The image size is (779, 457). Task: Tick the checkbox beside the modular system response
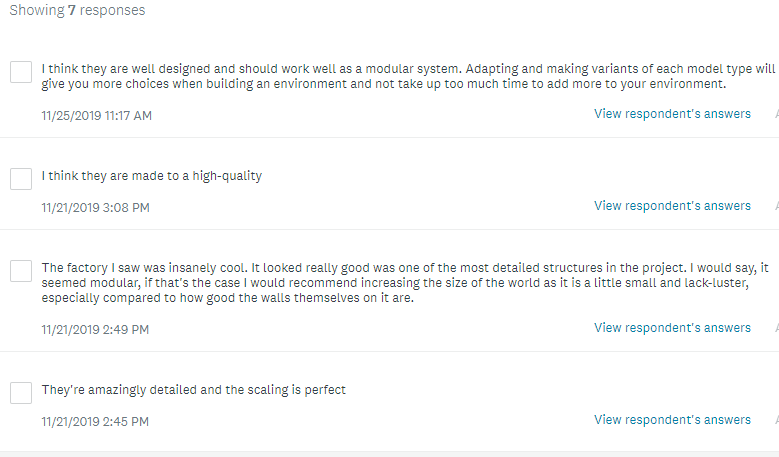pyautogui.click(x=21, y=72)
